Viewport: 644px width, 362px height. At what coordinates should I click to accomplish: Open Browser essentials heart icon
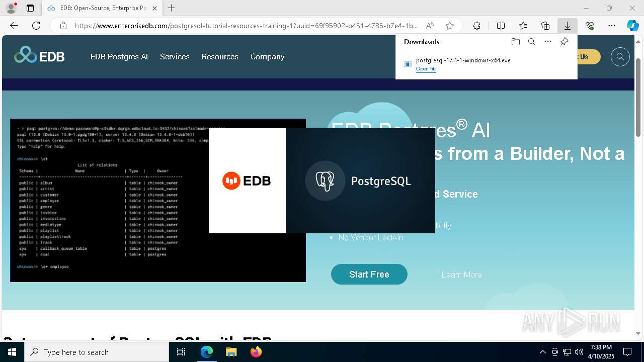click(x=590, y=26)
